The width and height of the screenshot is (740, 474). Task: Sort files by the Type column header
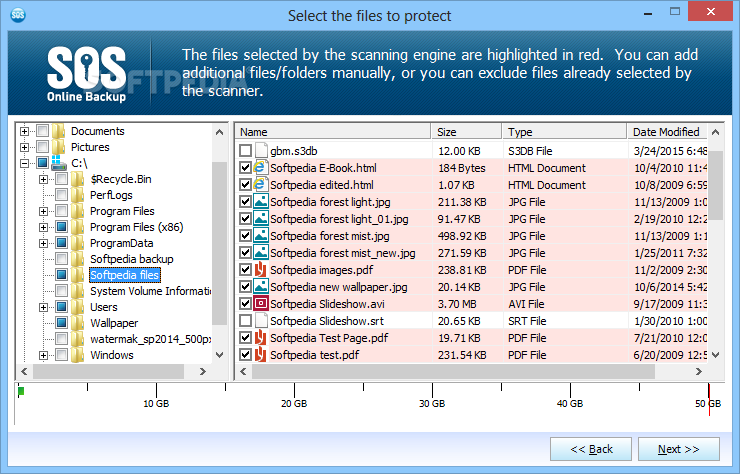[x=564, y=132]
